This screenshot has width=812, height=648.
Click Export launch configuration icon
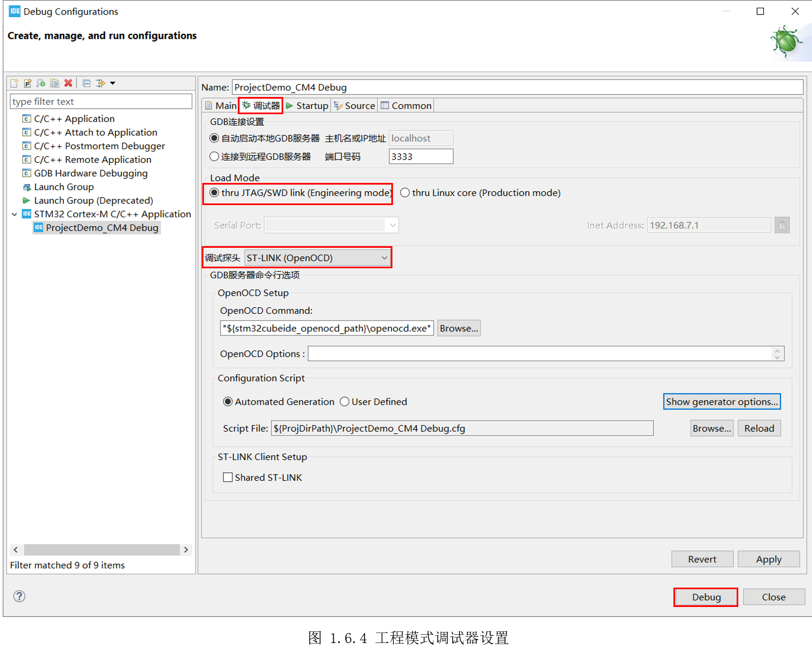click(41, 83)
